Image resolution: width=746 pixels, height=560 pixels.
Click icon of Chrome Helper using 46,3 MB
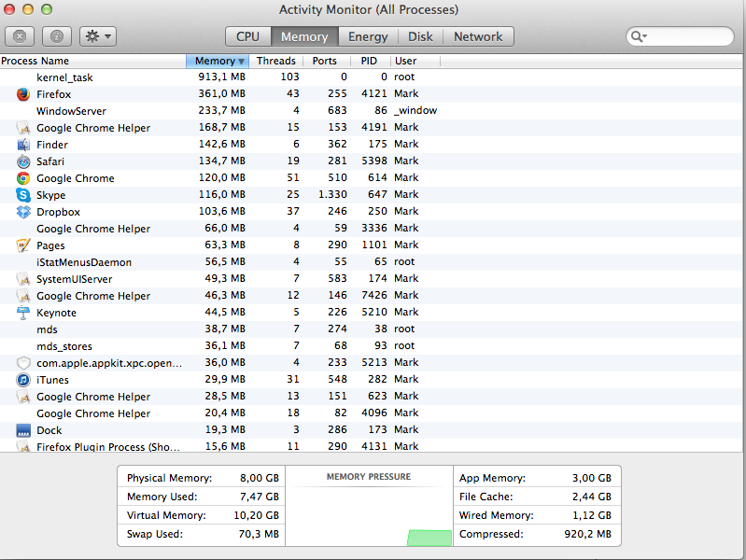(x=23, y=296)
